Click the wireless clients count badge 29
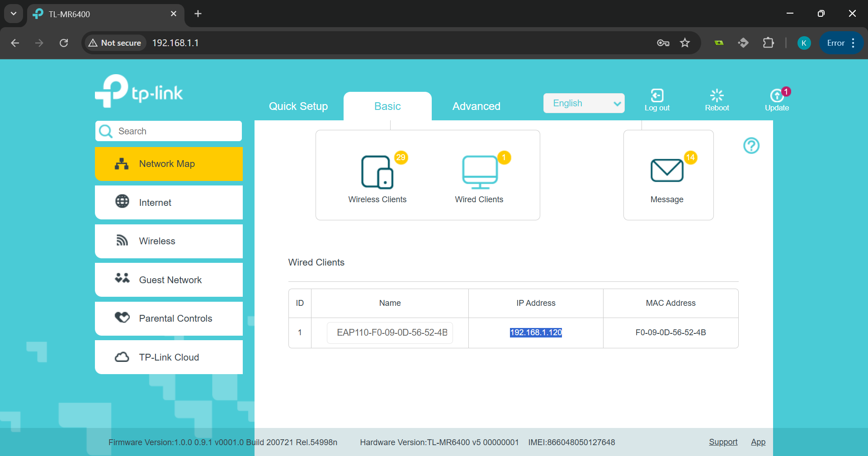 coord(401,157)
